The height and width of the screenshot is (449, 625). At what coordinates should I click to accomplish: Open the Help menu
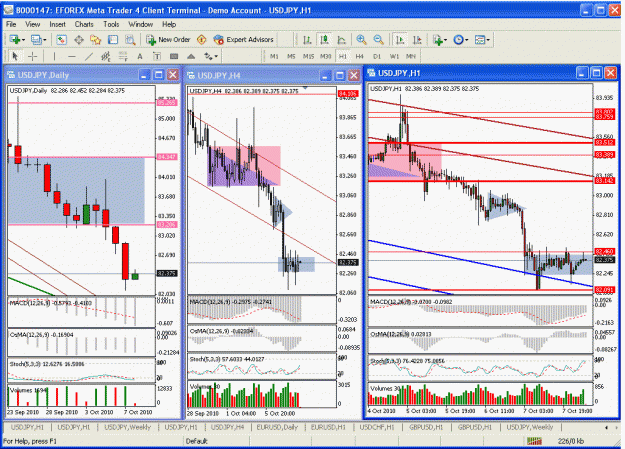pyautogui.click(x=169, y=24)
